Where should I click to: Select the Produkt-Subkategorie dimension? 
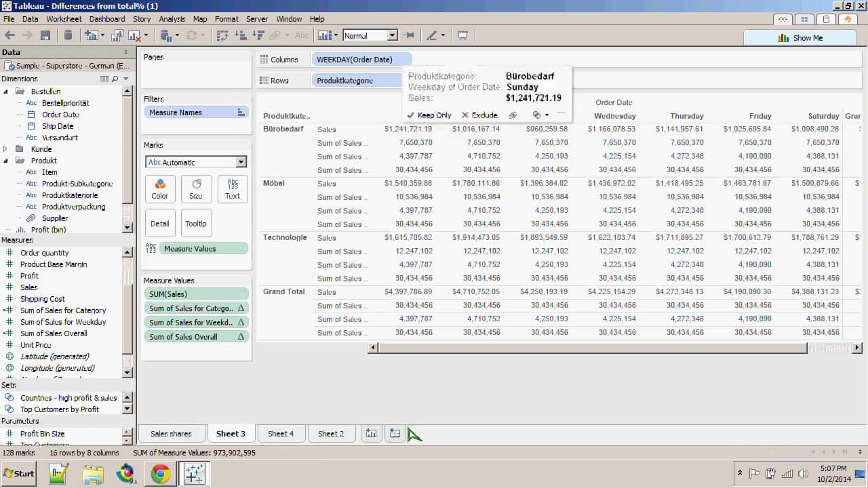pyautogui.click(x=77, y=184)
